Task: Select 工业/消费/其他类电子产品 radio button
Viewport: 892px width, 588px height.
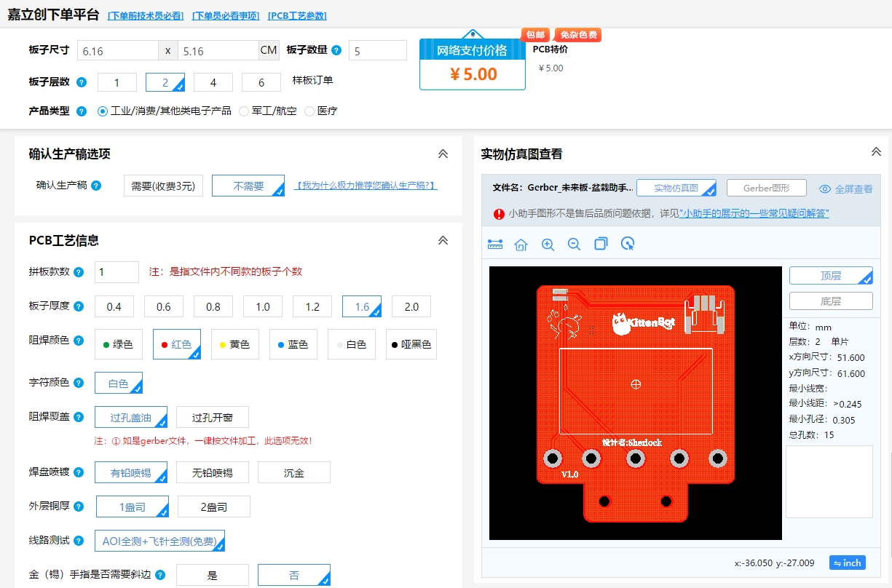Action: click(x=103, y=111)
